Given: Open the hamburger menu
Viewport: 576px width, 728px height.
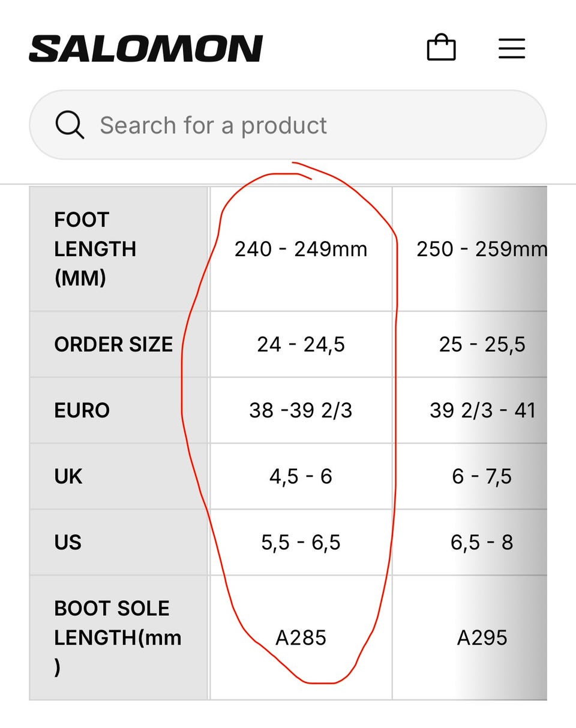Looking at the screenshot, I should (x=512, y=48).
